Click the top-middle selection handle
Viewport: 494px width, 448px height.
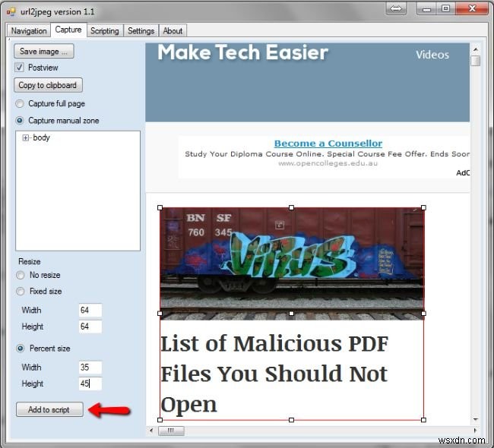[x=291, y=208]
